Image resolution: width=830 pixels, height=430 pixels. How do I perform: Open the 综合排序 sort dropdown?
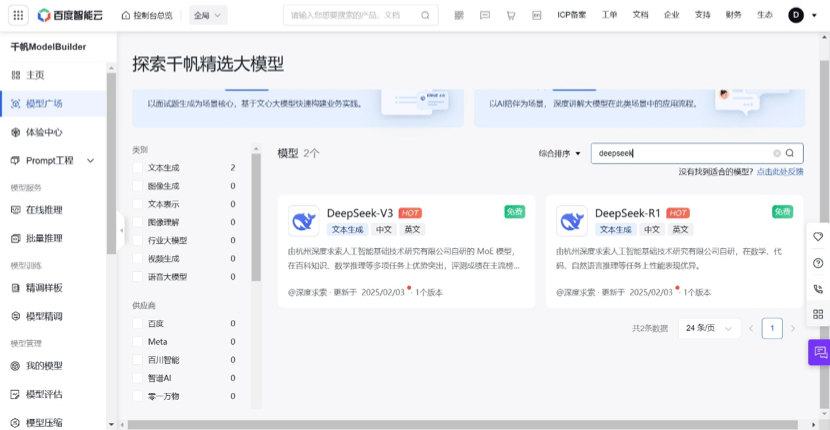(x=560, y=153)
